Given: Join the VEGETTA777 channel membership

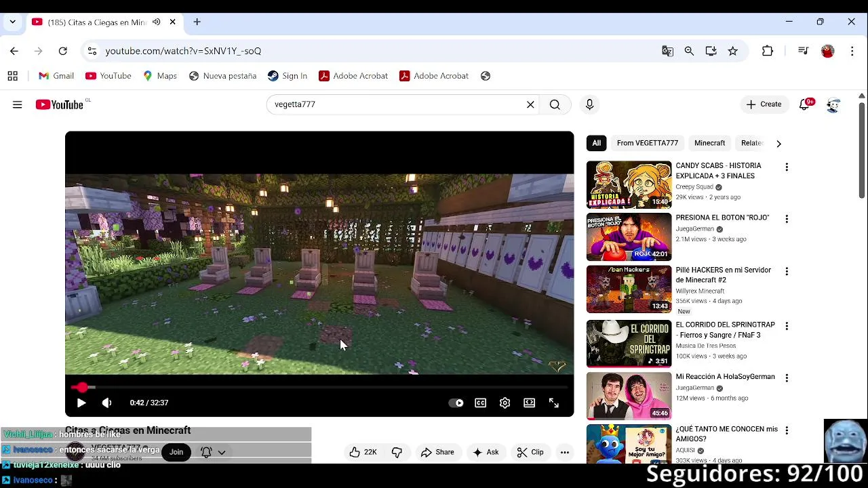Looking at the screenshot, I should 176,452.
